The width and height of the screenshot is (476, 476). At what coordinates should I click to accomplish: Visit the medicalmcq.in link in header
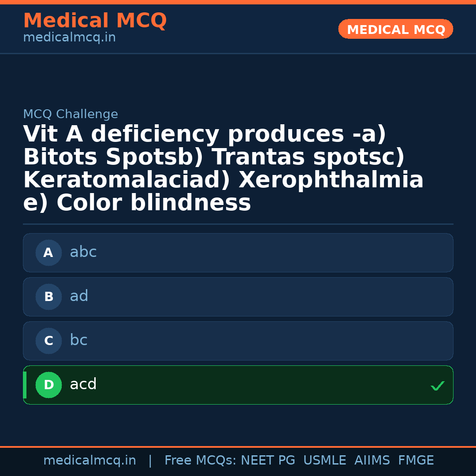coord(69,38)
